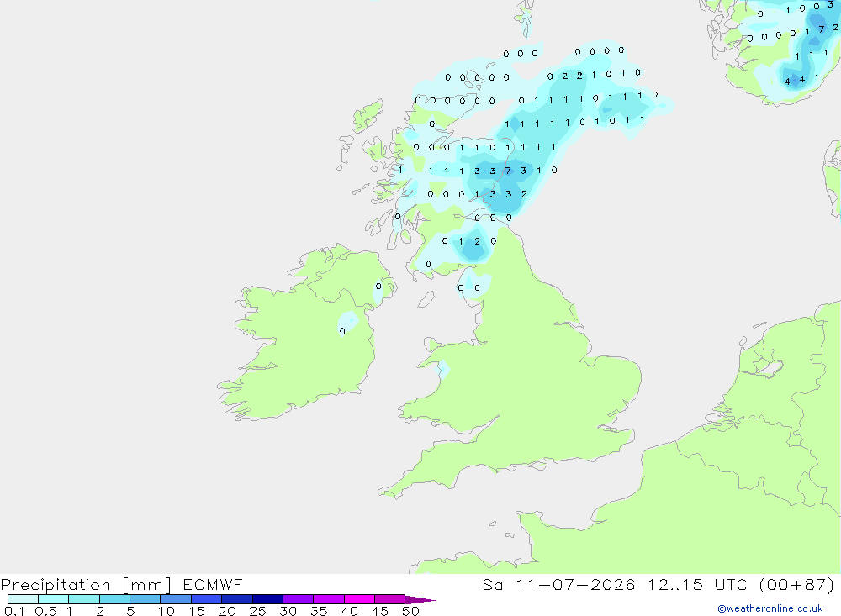Click the '20' legend scale label
Image resolution: width=841 pixels, height=616 pixels.
pyautogui.click(x=227, y=611)
